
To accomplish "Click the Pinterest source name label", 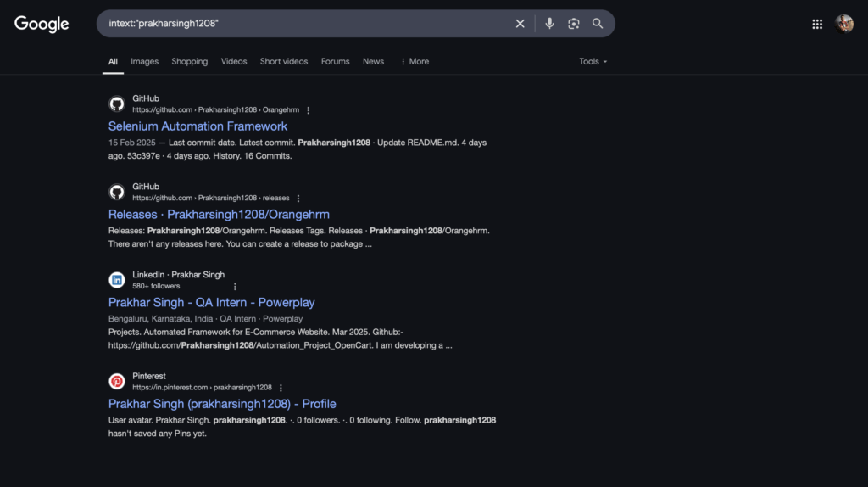I will [149, 376].
